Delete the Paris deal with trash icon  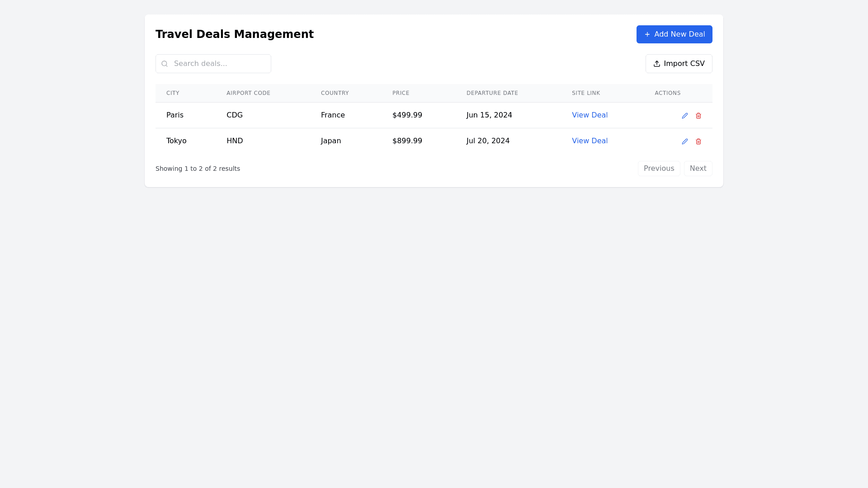pyautogui.click(x=698, y=116)
